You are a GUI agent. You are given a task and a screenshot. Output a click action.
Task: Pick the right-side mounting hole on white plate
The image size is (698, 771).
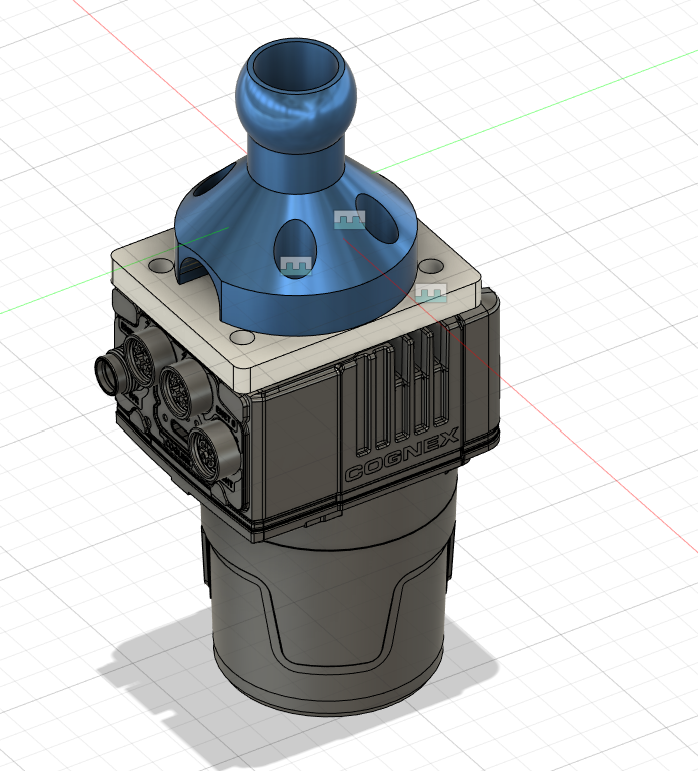[431, 267]
